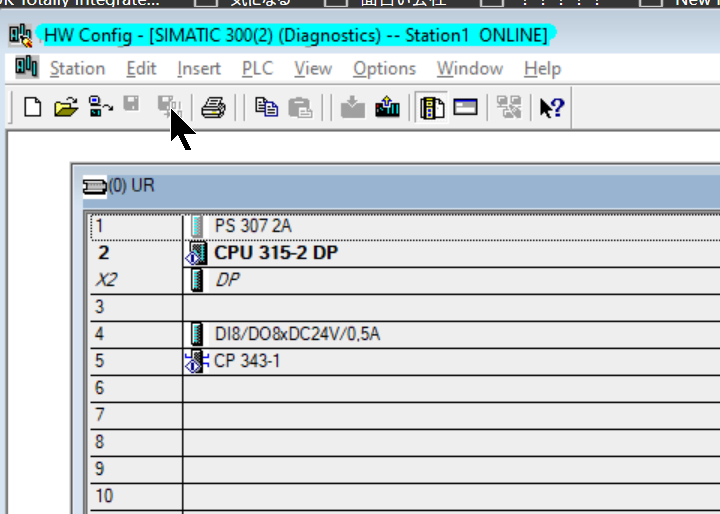Click empty slot 3 number cell
This screenshot has width=720, height=514.
tap(136, 307)
